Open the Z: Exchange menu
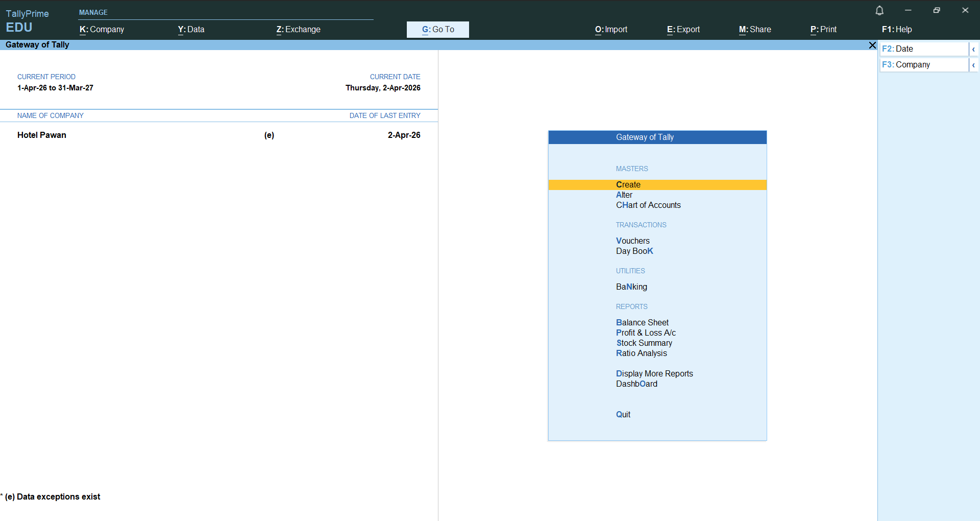 coord(298,30)
